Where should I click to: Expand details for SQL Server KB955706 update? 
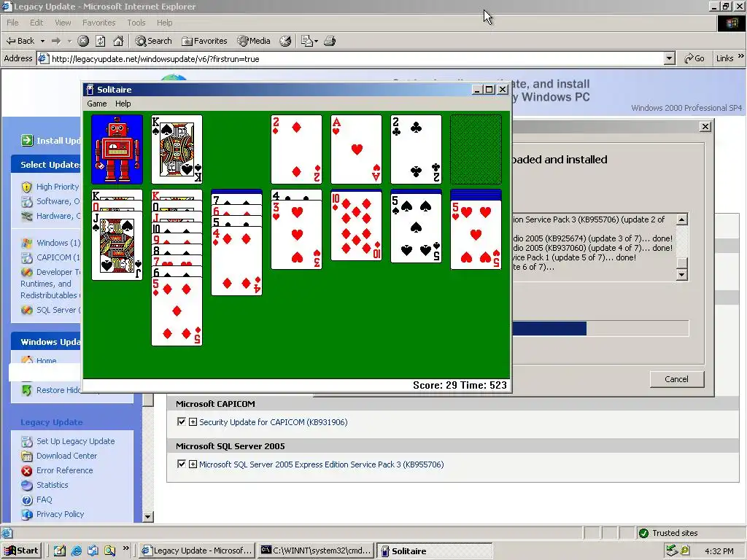click(x=193, y=464)
